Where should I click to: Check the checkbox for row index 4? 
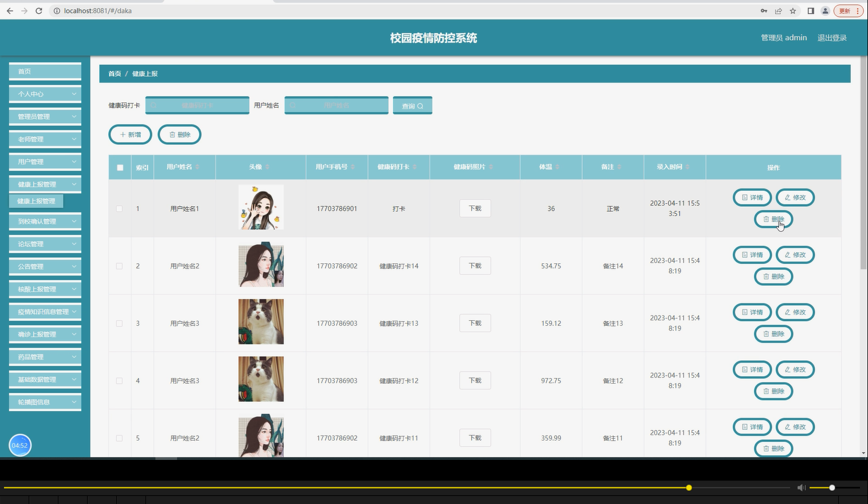[x=119, y=380]
